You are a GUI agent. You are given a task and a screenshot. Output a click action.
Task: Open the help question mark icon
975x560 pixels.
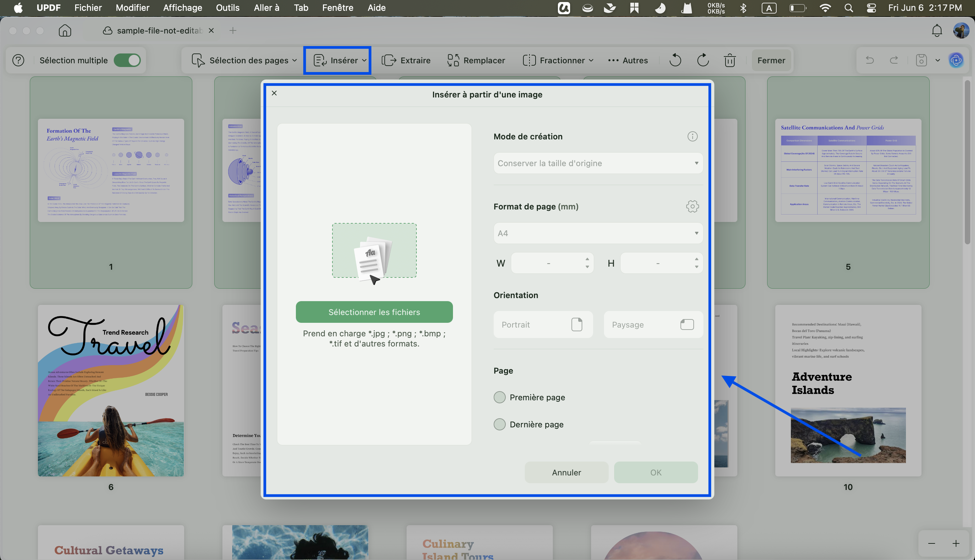[18, 60]
